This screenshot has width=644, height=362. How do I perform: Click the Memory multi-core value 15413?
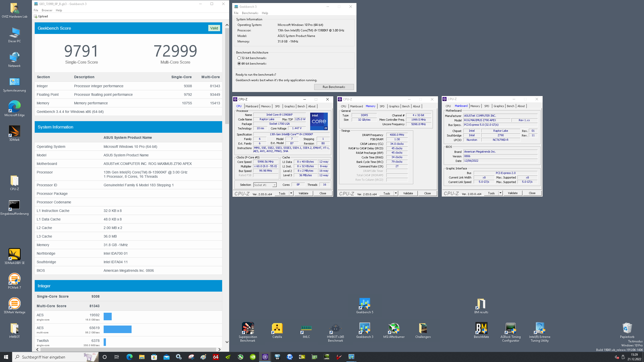tap(215, 103)
